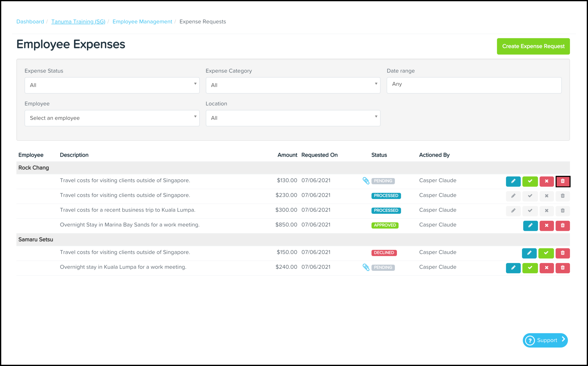Image resolution: width=588 pixels, height=366 pixels.
Task: Go to Employee Management breadcrumb link
Action: 142,22
